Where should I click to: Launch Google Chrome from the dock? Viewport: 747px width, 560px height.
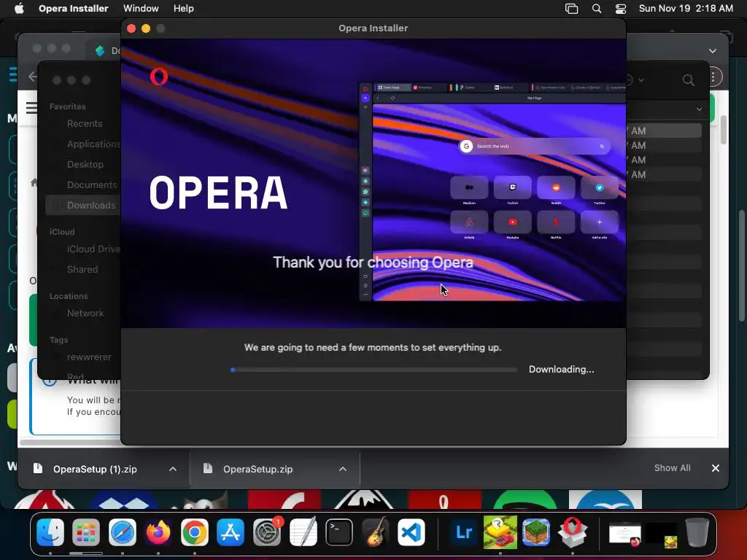click(194, 532)
